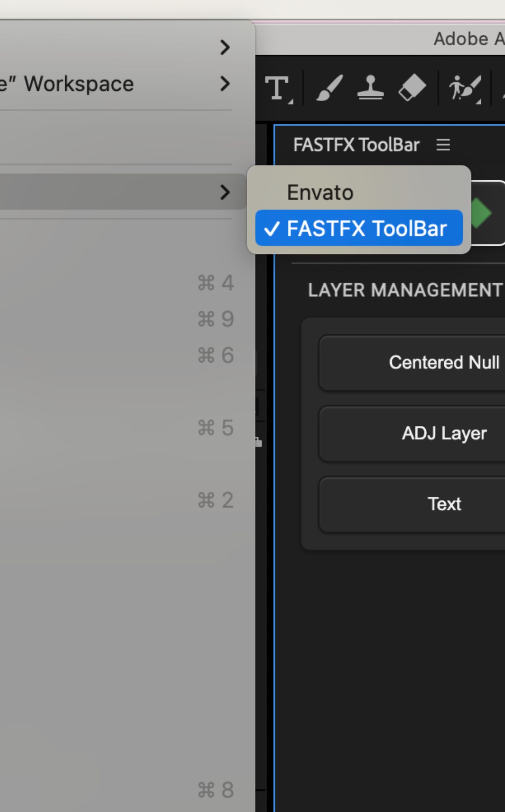505x812 pixels.
Task: Select the Roto Brush tool
Action: 465,88
